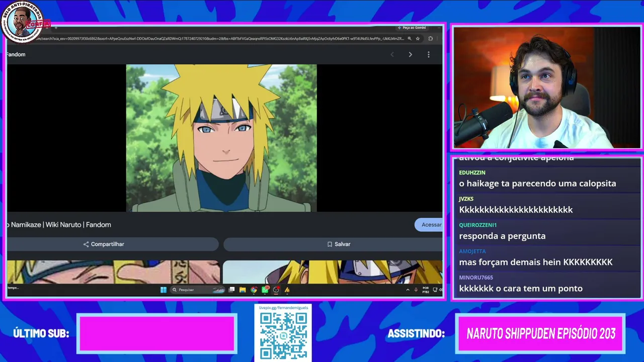Click the weather widget on the taskbar
This screenshot has height=362, width=644.
tap(13, 288)
